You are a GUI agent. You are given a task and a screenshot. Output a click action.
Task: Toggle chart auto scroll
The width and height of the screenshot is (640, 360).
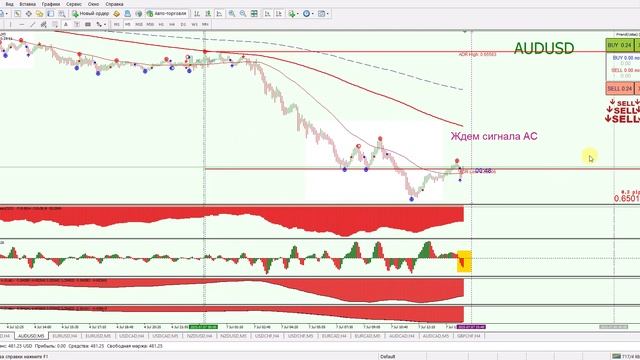[268, 13]
